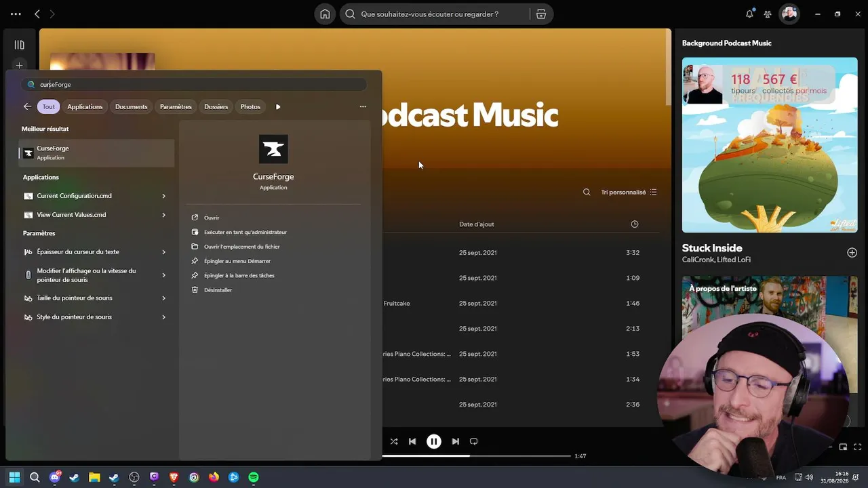
Task: Switch to the Documents filter tab
Action: tap(132, 106)
